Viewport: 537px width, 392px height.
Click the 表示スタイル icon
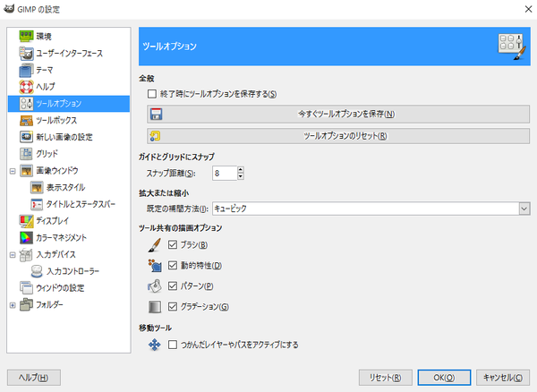[37, 187]
